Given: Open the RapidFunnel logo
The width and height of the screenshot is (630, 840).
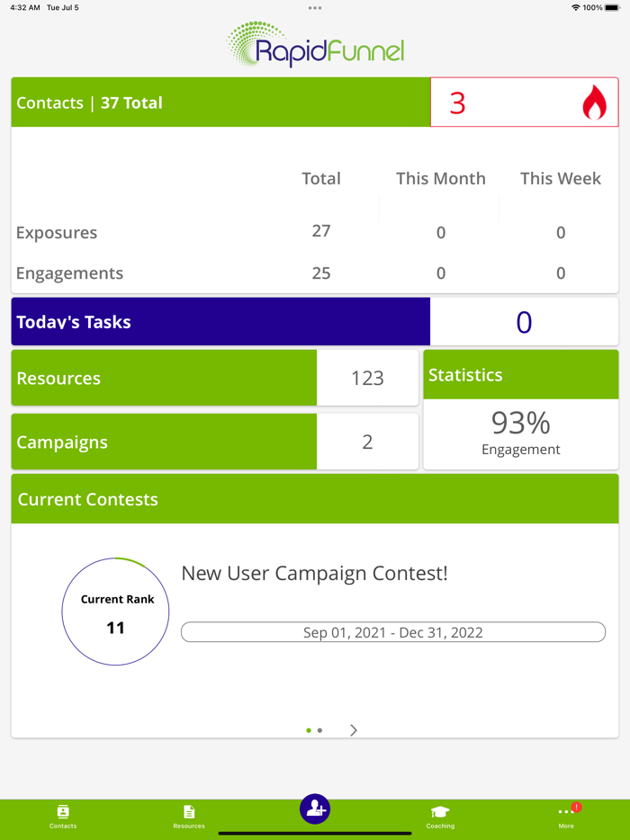Looking at the screenshot, I should click(x=315, y=42).
